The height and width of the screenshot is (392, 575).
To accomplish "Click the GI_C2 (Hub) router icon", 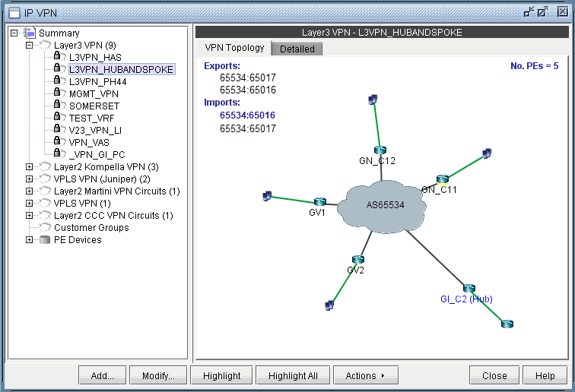I will pyautogui.click(x=469, y=289).
